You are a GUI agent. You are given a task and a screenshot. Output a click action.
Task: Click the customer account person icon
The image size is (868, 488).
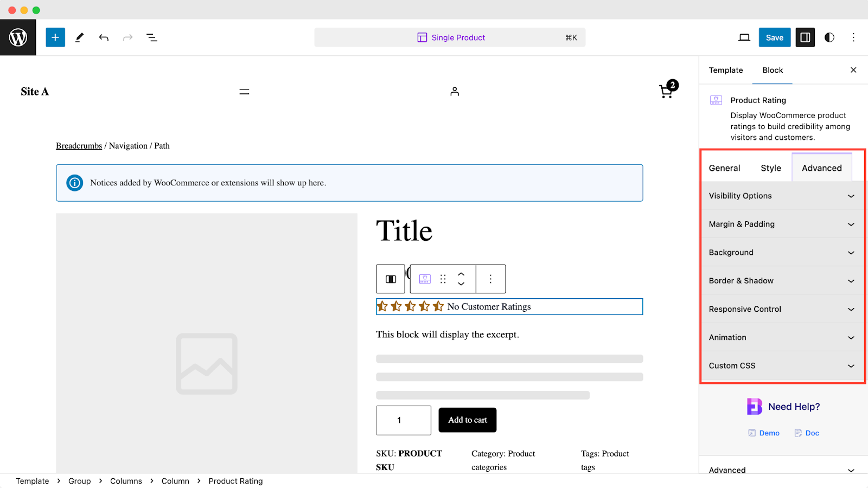coord(455,92)
